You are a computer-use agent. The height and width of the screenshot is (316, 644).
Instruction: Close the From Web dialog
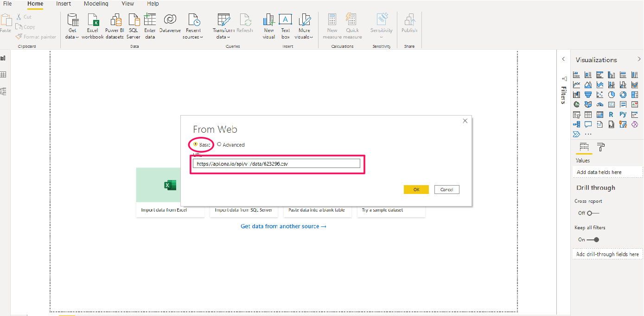465,121
